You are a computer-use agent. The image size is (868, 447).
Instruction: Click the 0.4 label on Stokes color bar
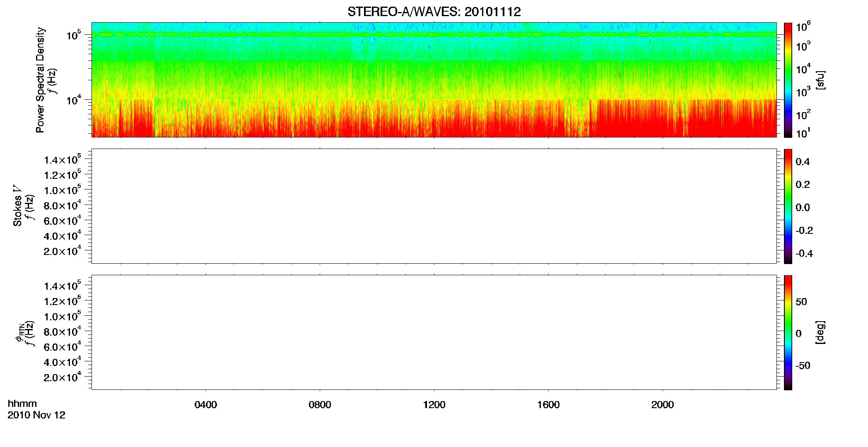point(803,162)
